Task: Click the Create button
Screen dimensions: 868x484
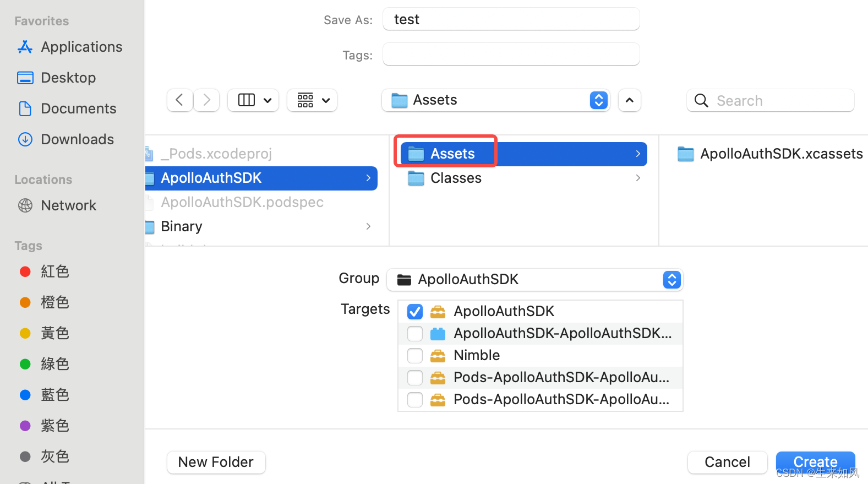Action: tap(816, 462)
